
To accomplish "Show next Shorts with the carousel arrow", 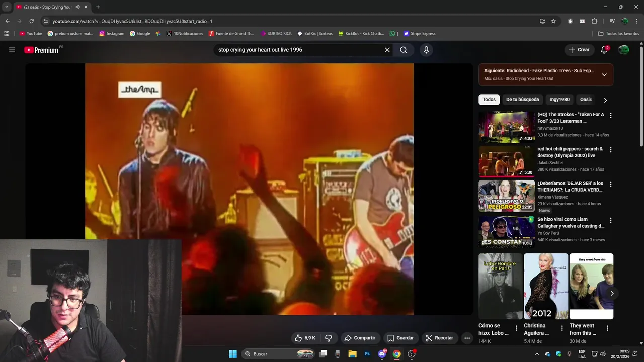I will pyautogui.click(x=612, y=293).
